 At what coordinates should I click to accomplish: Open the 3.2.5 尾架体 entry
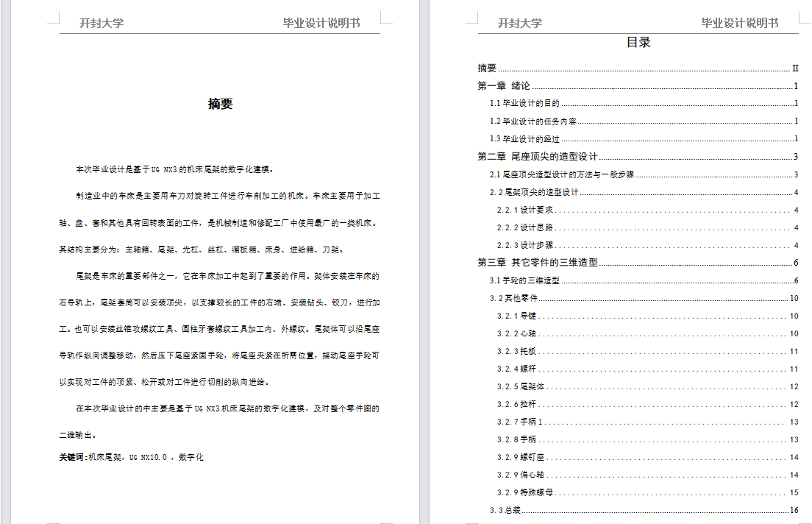647,386
